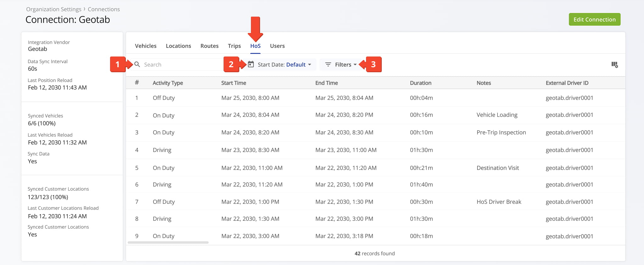Click inside the Search input field
The height and width of the screenshot is (265, 644).
point(179,65)
